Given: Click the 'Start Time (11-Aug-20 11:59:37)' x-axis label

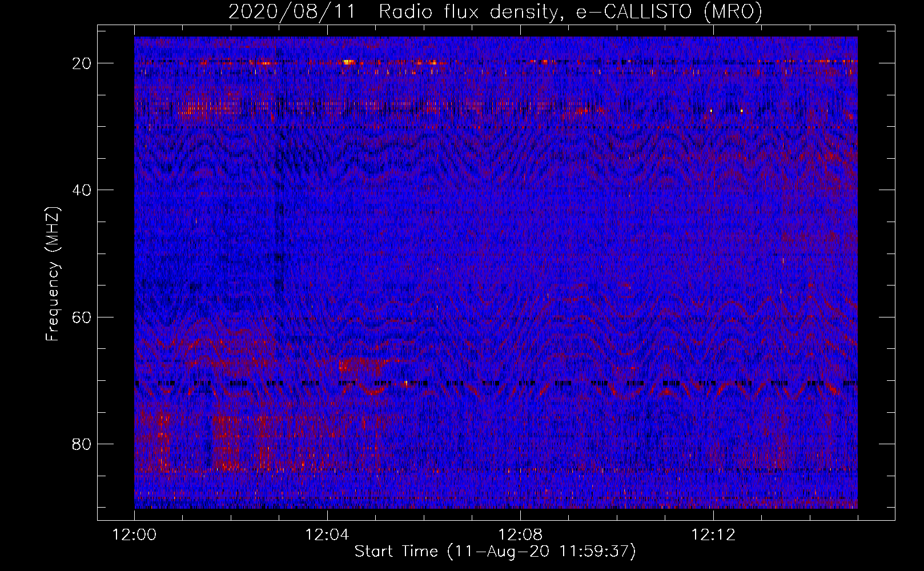Looking at the screenshot, I should tap(495, 552).
